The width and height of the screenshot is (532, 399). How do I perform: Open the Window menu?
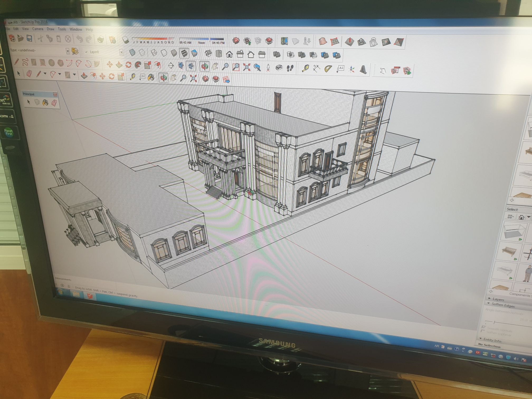[x=76, y=29]
